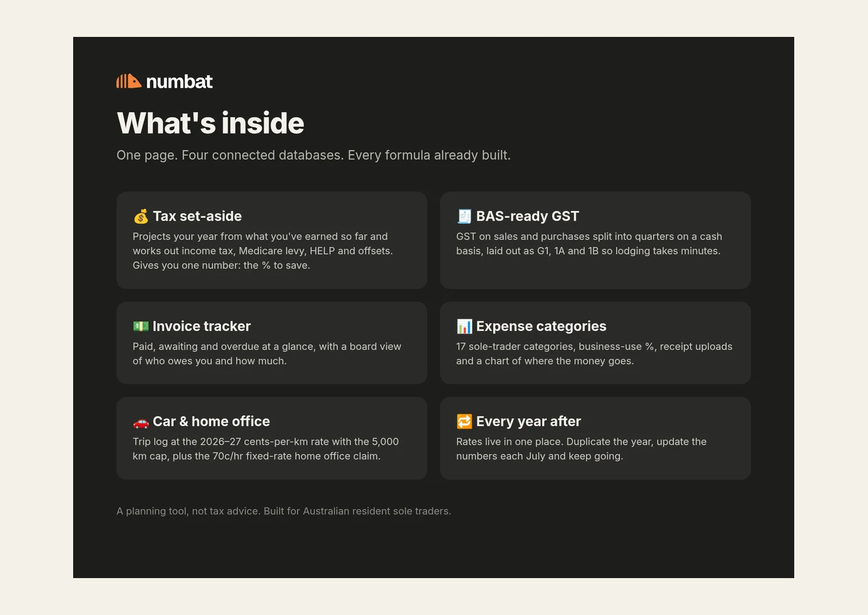Click the description starting "Paid, awaiting and overdue"
This screenshot has width=868, height=615.
tap(267, 354)
